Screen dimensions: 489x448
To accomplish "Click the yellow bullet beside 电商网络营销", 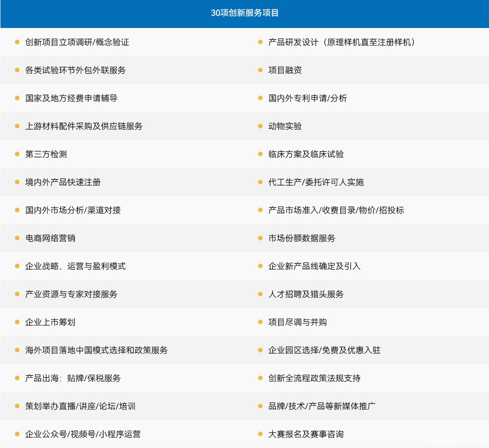I will (x=17, y=238).
